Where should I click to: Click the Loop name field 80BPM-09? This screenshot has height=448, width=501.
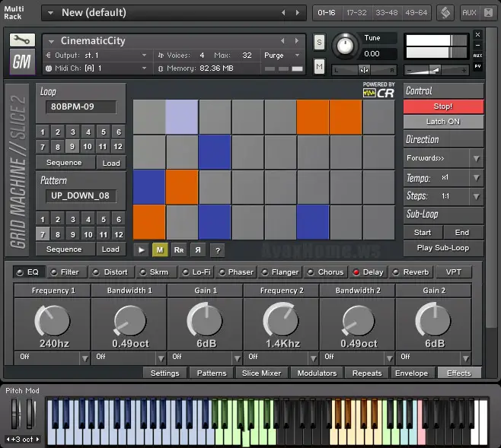[81, 107]
